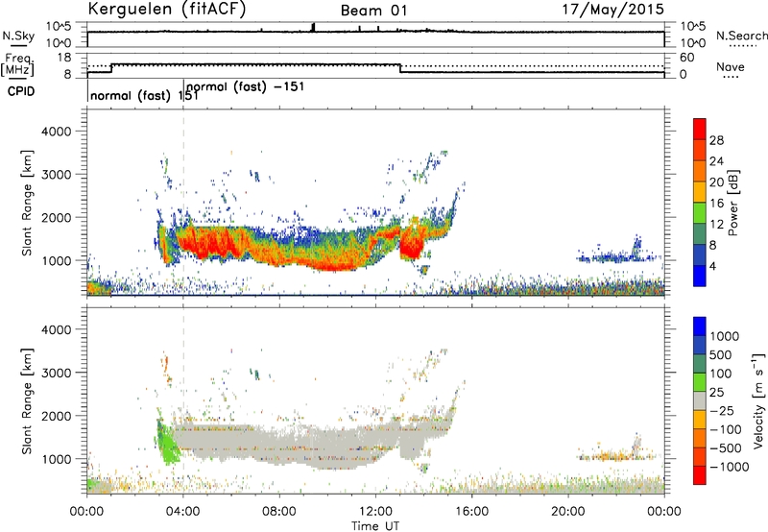Click the '2000' tick on velocity panel
This screenshot has width=768, height=532.
56,416
